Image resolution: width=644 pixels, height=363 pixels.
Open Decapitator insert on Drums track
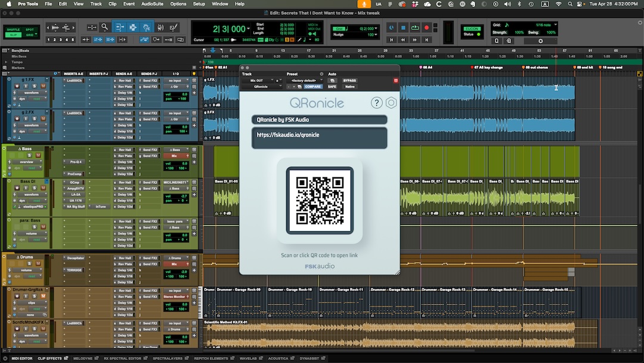76,258
